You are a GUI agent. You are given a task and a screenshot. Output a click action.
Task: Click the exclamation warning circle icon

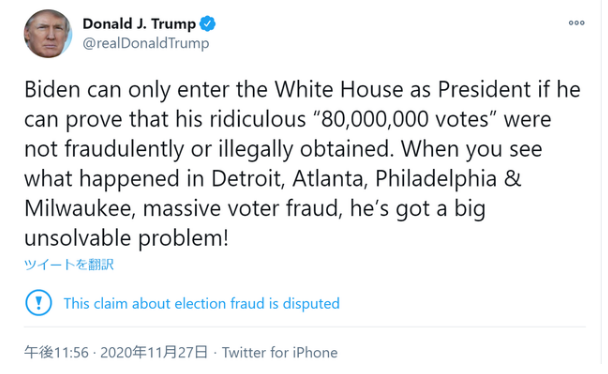pyautogui.click(x=38, y=303)
